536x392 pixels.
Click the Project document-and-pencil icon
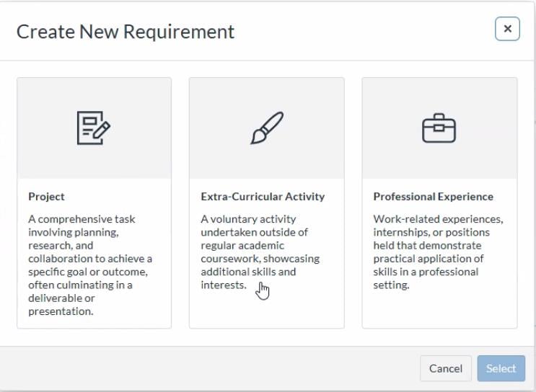(94, 128)
